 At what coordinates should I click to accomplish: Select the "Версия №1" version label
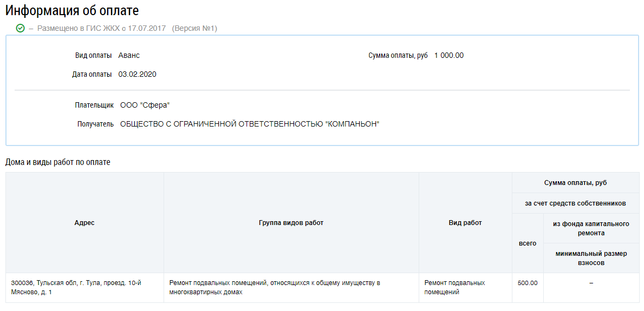point(194,28)
